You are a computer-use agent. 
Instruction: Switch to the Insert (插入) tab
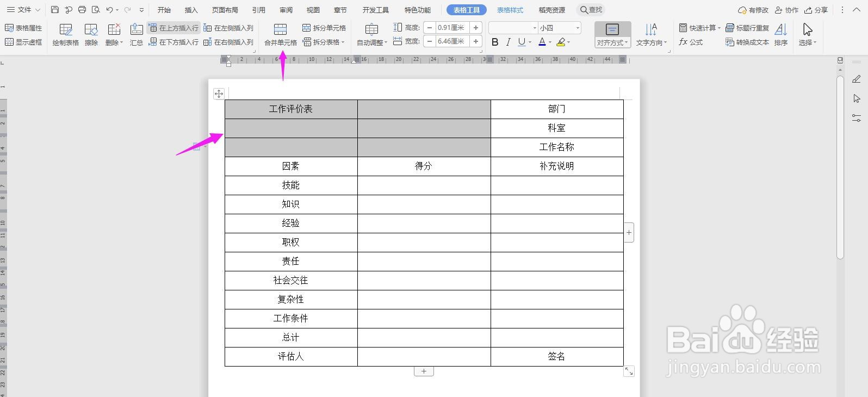point(191,10)
